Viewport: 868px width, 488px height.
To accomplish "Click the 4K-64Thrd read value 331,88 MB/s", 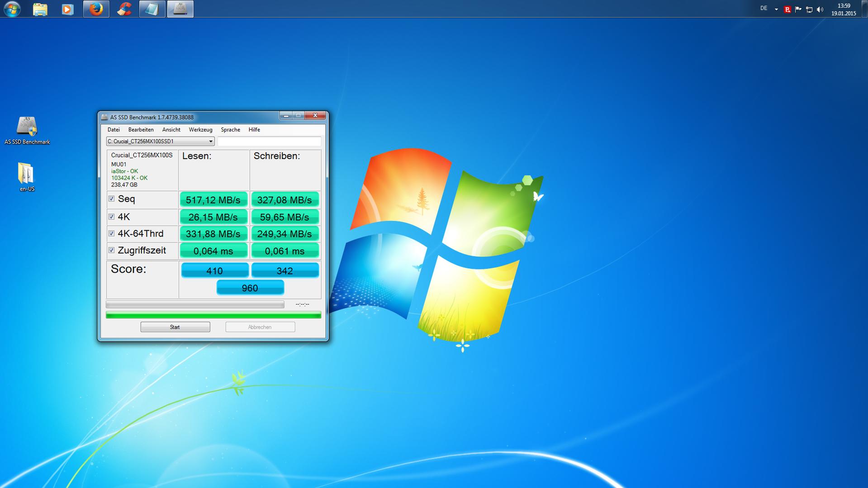I will coord(213,234).
